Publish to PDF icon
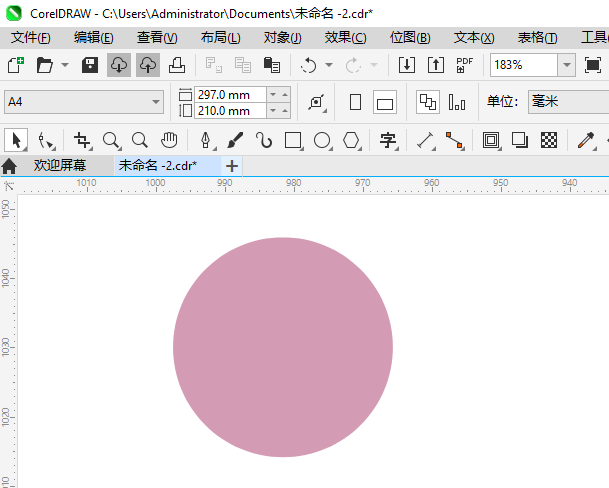Image resolution: width=609 pixels, height=488 pixels. click(x=465, y=65)
